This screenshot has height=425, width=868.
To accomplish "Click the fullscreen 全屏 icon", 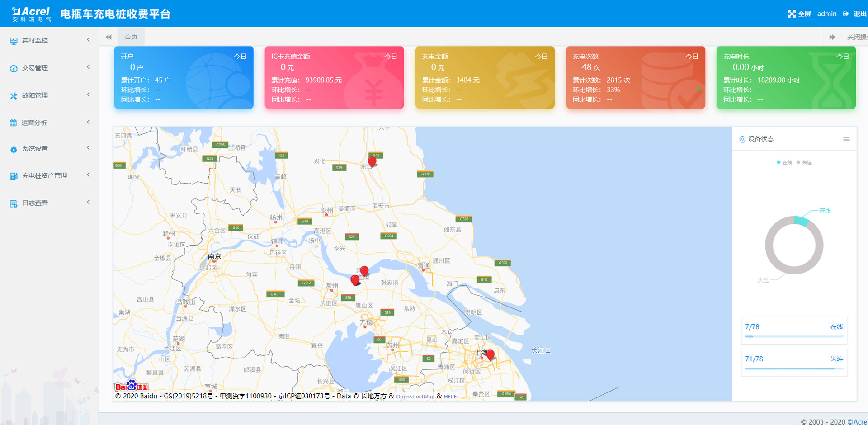I will (792, 14).
